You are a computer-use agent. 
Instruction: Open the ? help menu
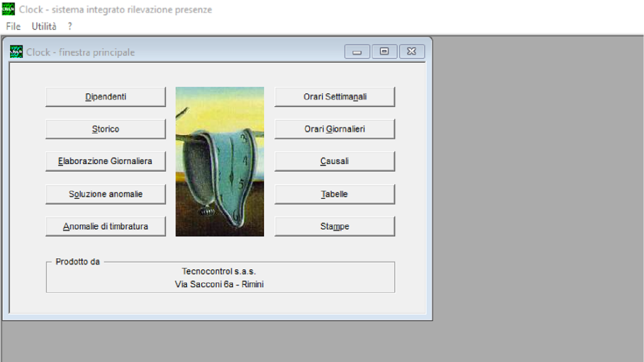[x=70, y=26]
